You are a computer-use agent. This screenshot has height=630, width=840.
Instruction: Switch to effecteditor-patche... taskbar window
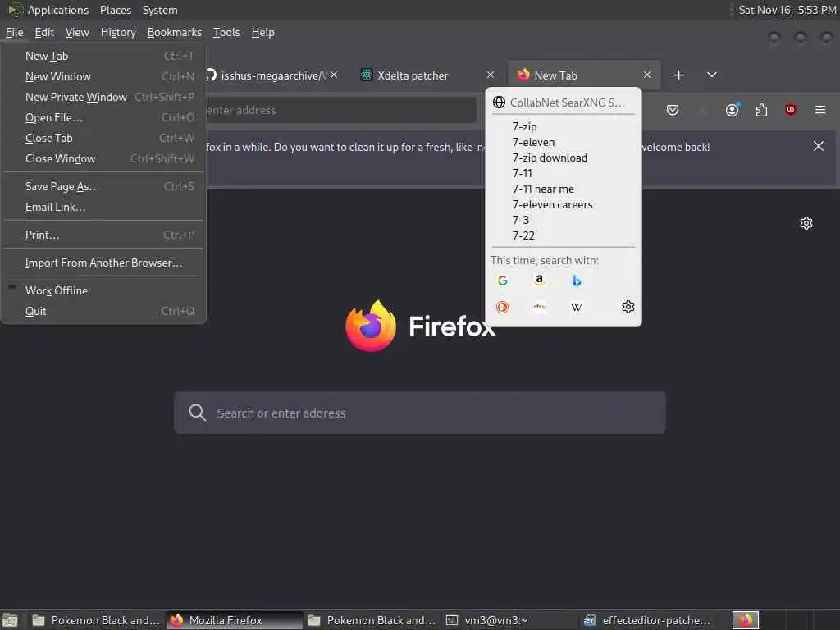pyautogui.click(x=648, y=620)
